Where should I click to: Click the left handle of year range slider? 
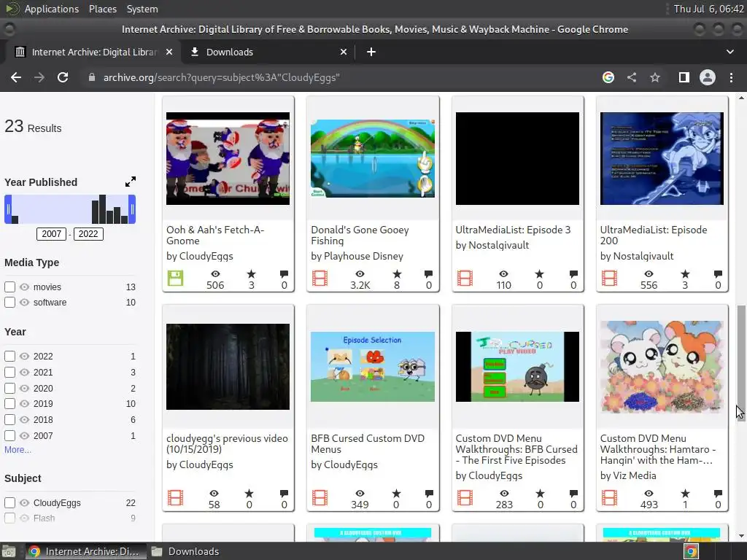[x=7, y=209]
